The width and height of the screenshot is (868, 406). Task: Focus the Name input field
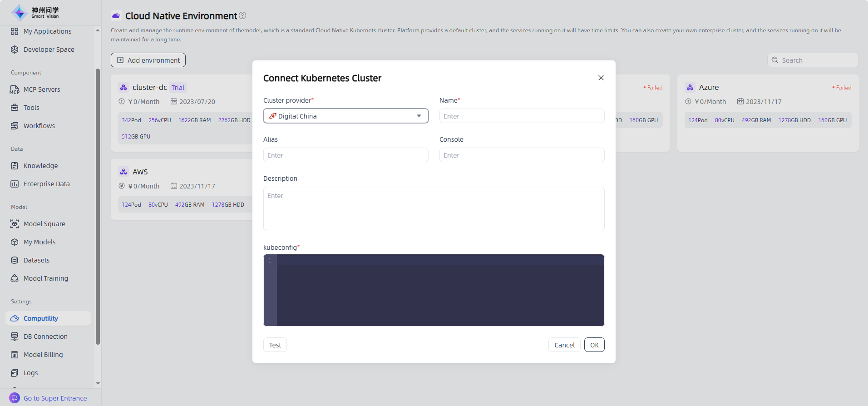point(521,116)
